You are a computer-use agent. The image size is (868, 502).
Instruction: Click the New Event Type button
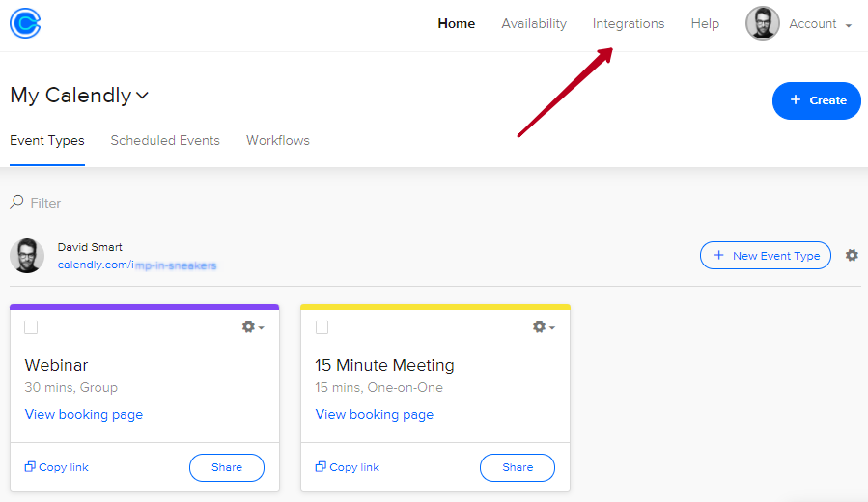tap(765, 255)
